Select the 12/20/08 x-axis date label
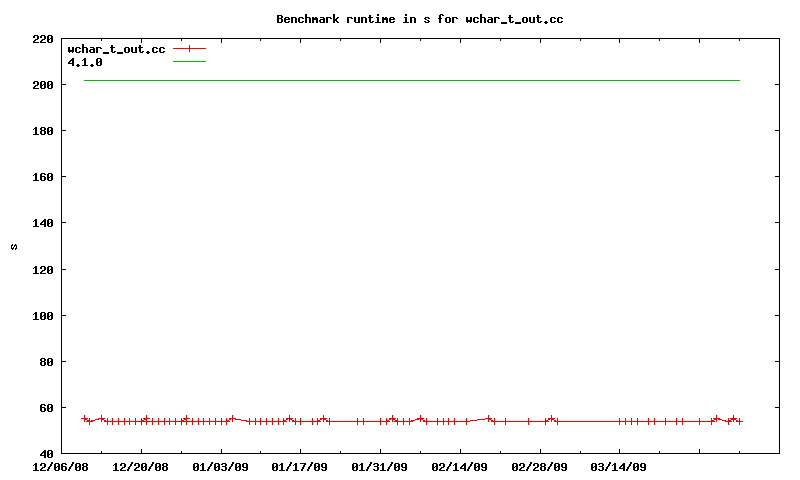This screenshot has height=480, width=800. (141, 467)
